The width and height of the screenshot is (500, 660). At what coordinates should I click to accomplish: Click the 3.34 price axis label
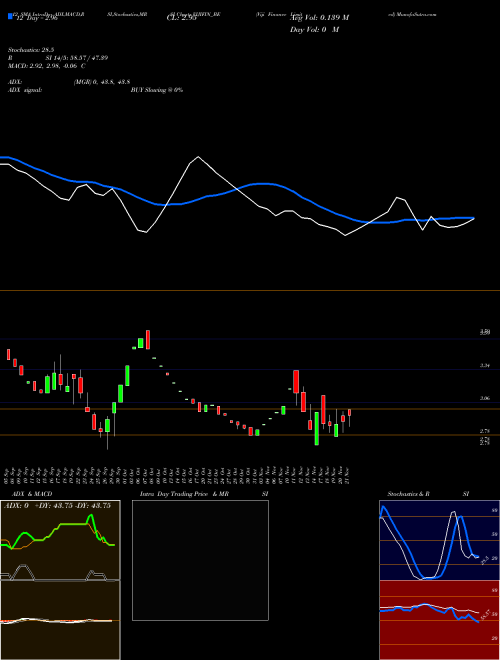(x=485, y=366)
